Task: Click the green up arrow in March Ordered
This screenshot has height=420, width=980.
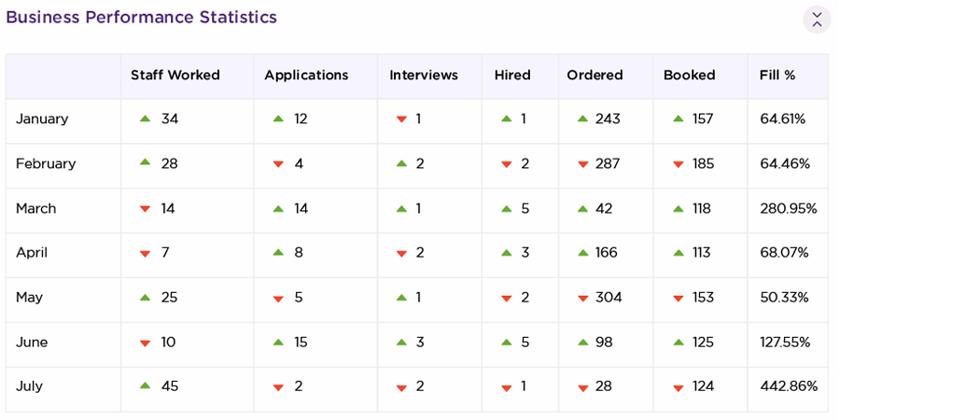Action: click(583, 208)
